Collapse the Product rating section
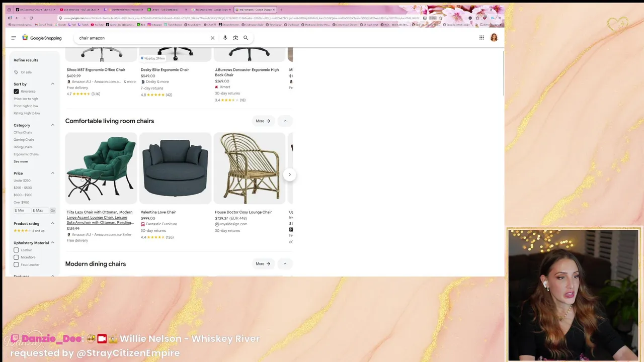Screen dimensions: 644x362 52,223
